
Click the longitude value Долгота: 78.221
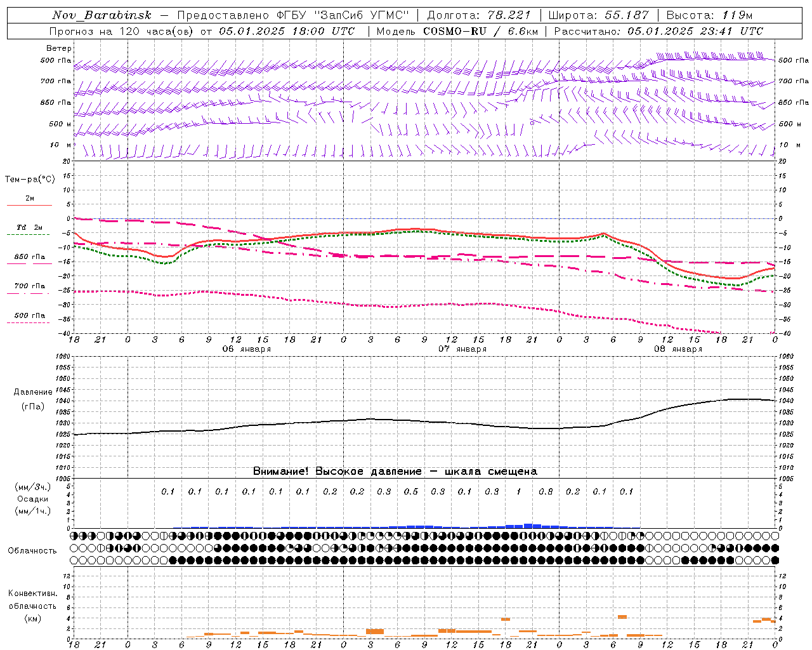click(479, 15)
